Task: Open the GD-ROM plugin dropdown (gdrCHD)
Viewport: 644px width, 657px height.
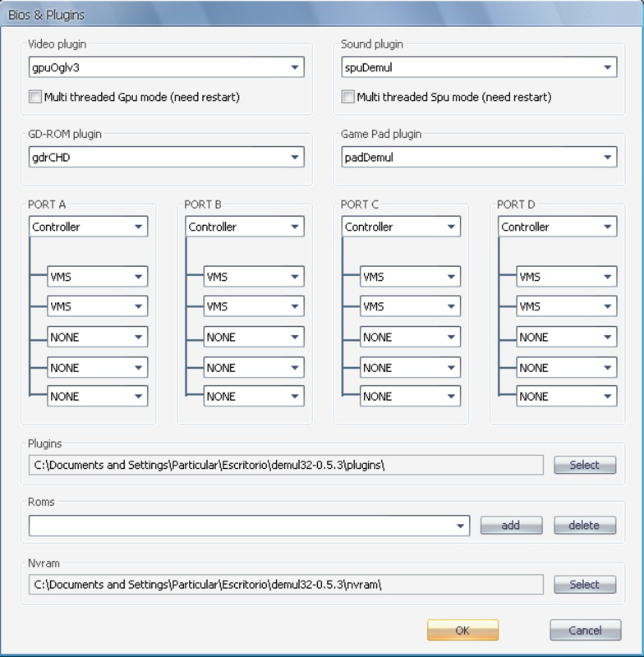Action: tap(167, 157)
